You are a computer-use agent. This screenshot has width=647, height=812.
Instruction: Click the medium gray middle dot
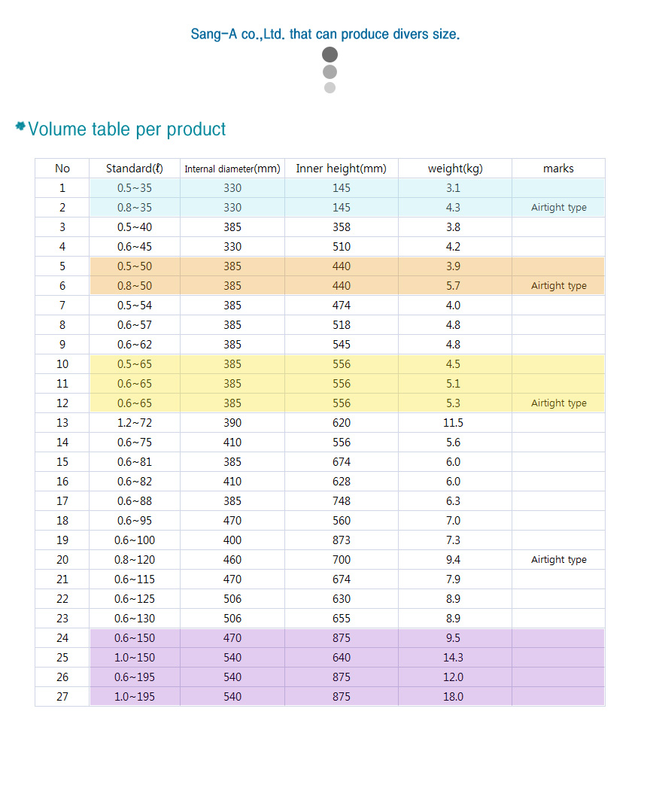point(330,72)
